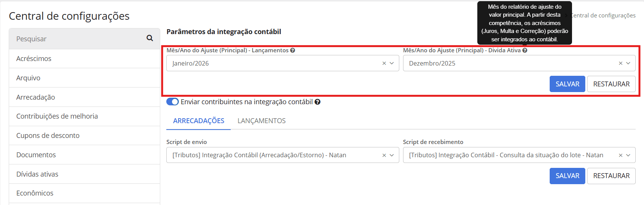Image resolution: width=644 pixels, height=205 pixels.
Task: Save the adjustment month parameters
Action: click(567, 84)
